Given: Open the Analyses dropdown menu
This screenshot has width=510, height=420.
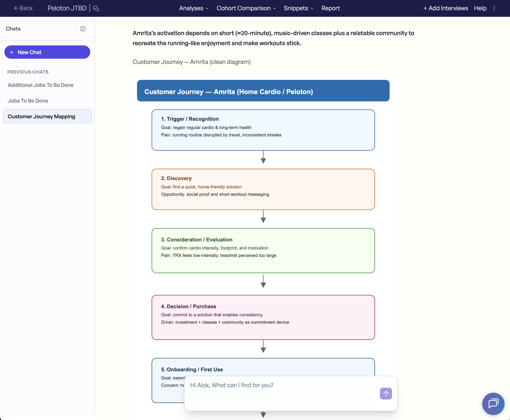Looking at the screenshot, I should pos(194,8).
